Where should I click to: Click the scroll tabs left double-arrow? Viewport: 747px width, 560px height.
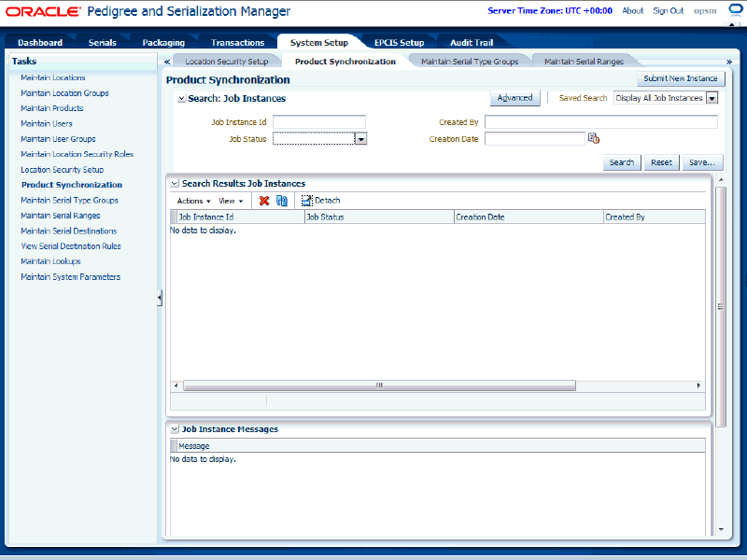[167, 62]
